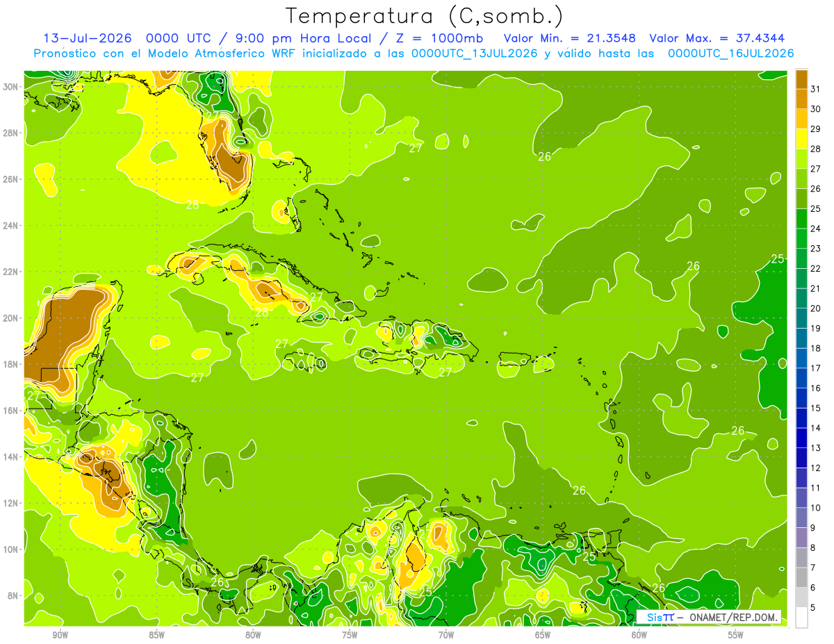Screen dimensions: 834x644
Task: Pick the legend swatch between 26 and 27
Action: [801, 178]
